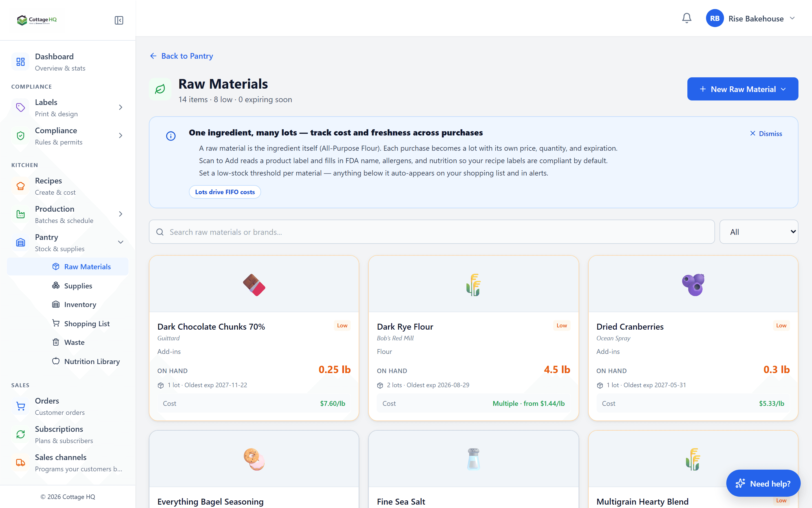Screen dimensions: 812x508
Task: Click the lot box icon on Dark Chocolate Chunks
Action: (x=161, y=385)
